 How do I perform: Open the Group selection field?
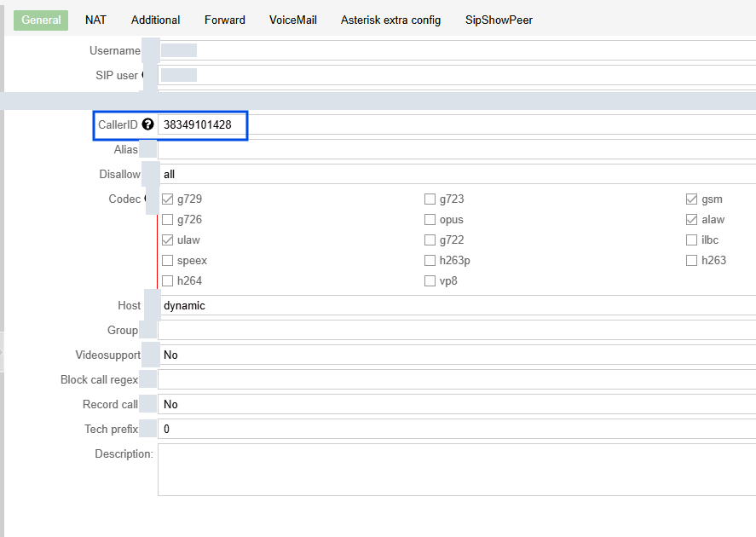tap(457, 330)
